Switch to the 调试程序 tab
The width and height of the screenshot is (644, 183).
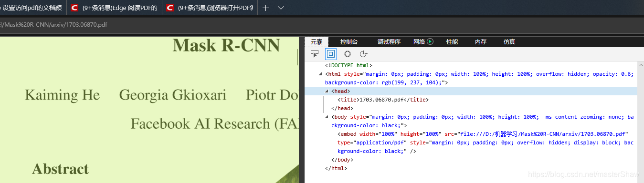click(x=389, y=41)
